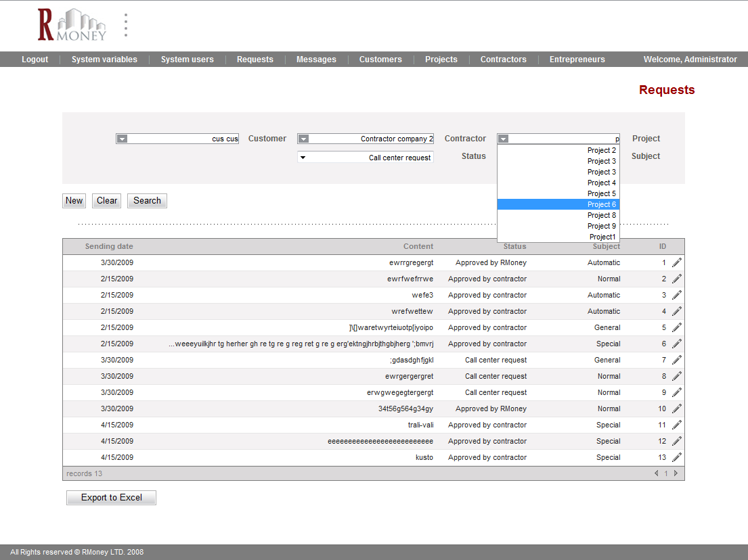Expand the Customer dropdown arrow
Image resolution: width=748 pixels, height=560 pixels.
(x=122, y=139)
